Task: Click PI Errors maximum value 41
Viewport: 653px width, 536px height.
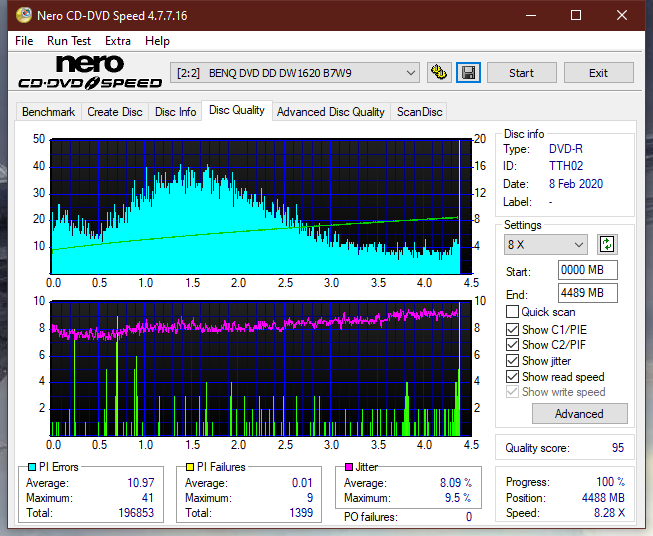Action: (147, 498)
